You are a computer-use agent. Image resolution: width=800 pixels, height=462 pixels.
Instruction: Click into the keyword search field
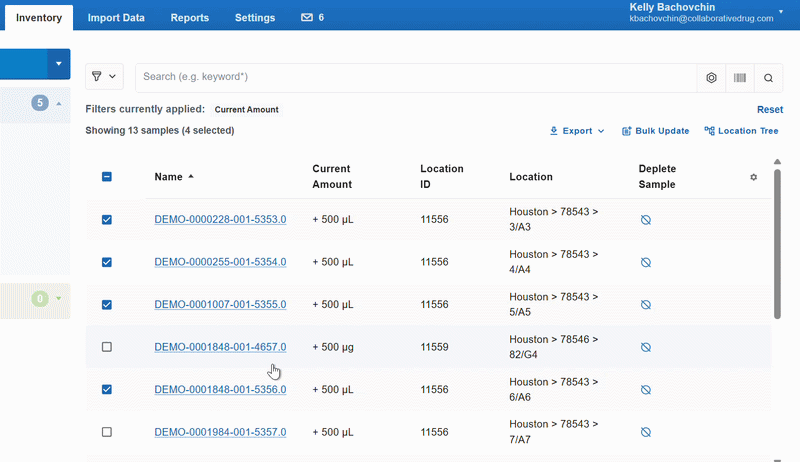tap(416, 77)
